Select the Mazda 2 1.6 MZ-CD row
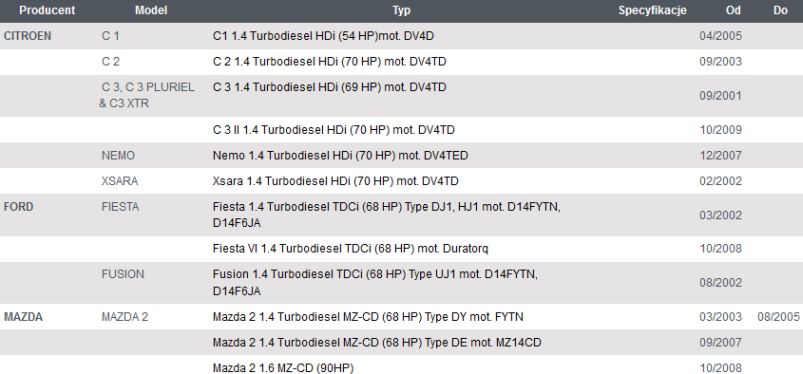 402,368
